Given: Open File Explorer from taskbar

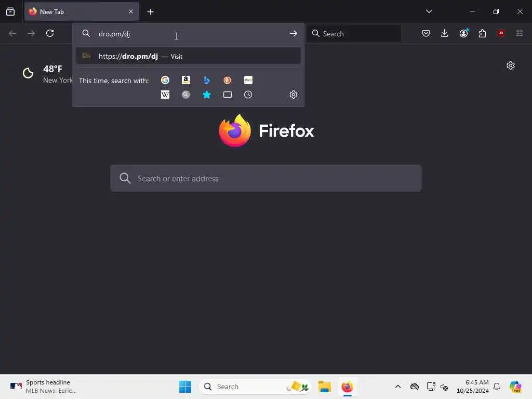Looking at the screenshot, I should 325,387.
